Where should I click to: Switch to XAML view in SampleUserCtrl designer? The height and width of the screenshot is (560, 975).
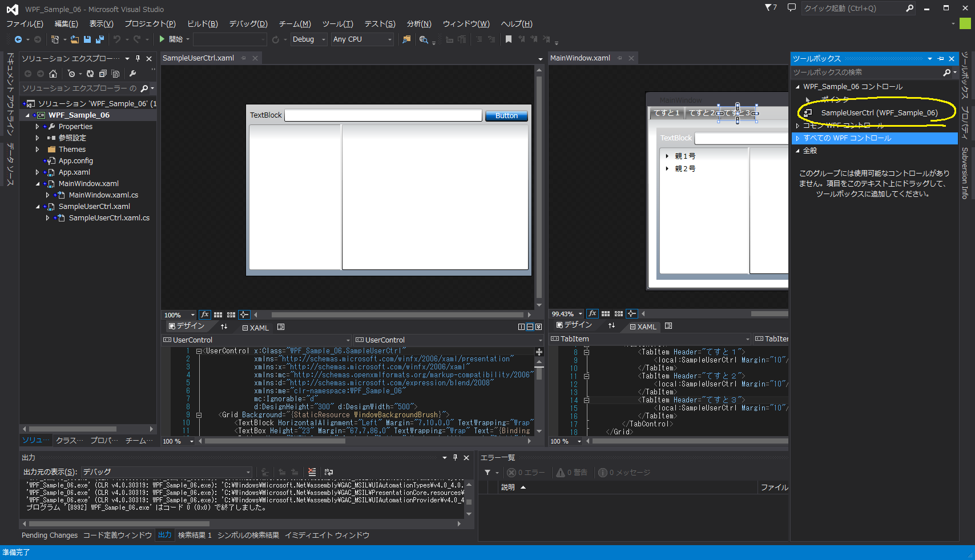[x=255, y=328]
